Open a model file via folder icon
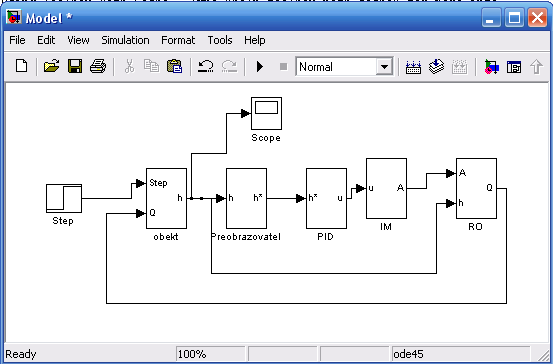Screen dimensions: 553x364 click(x=51, y=66)
